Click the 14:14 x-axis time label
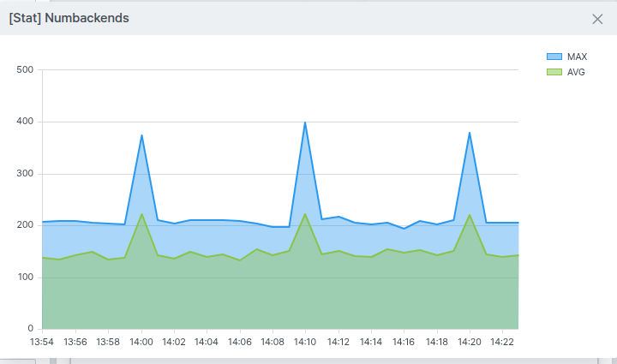The image size is (617, 364). [x=371, y=342]
